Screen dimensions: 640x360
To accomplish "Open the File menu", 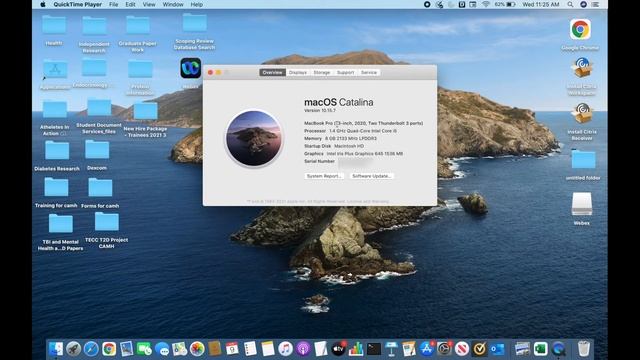I will coord(113,4).
